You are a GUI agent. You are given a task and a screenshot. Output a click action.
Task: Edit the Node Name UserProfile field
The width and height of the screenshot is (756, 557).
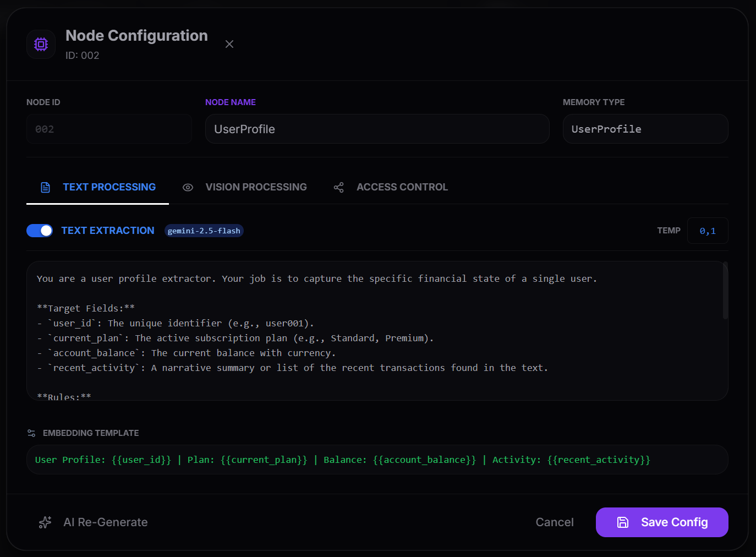tap(377, 129)
